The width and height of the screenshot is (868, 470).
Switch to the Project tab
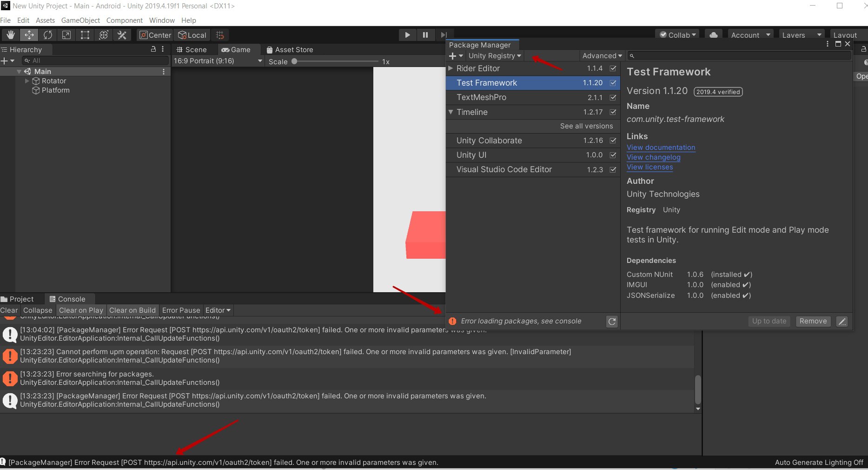pyautogui.click(x=18, y=299)
